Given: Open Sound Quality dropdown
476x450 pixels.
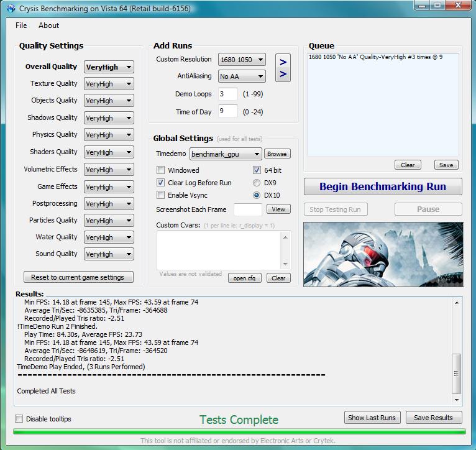Looking at the screenshot, I should pyautogui.click(x=109, y=254).
